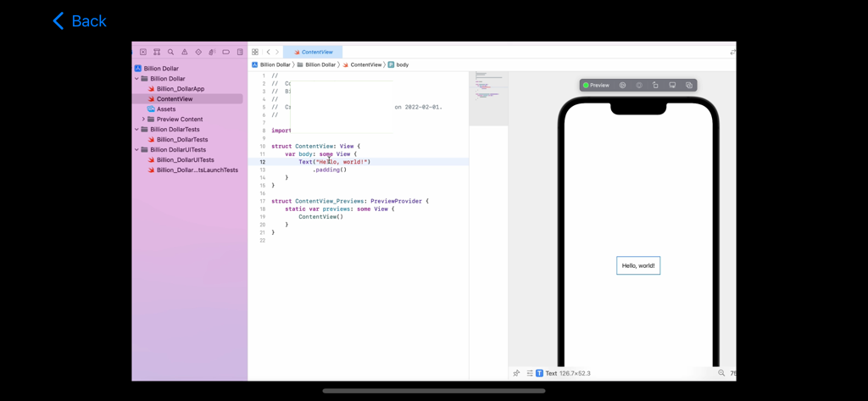
Task: Zoom out the canvas magnifier
Action: tap(721, 373)
